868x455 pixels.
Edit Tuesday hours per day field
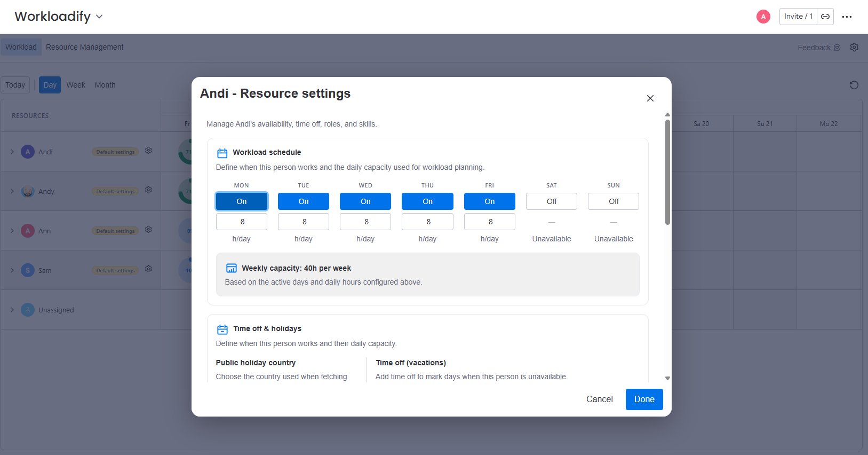[x=304, y=222]
